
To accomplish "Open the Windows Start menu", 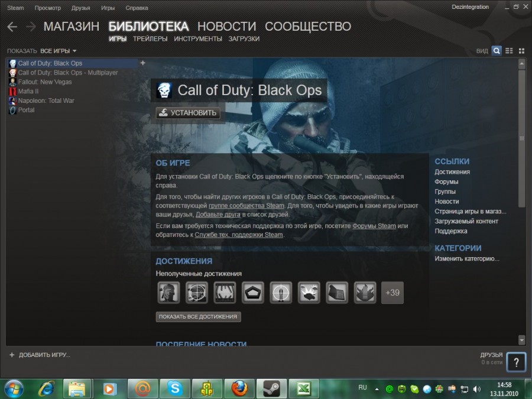I will pos(14,389).
